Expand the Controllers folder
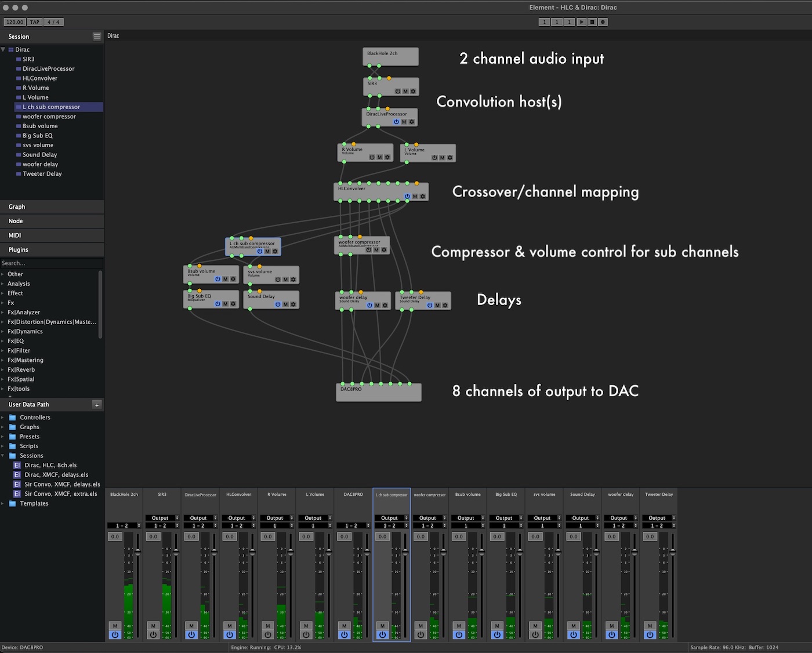Image resolution: width=812 pixels, height=653 pixels. (3, 418)
